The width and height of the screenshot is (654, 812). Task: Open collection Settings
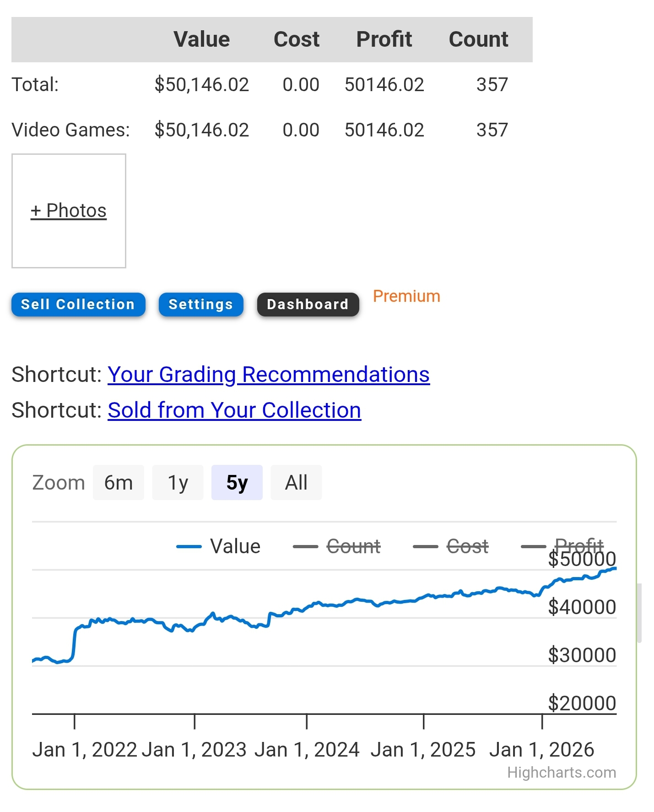pyautogui.click(x=201, y=305)
